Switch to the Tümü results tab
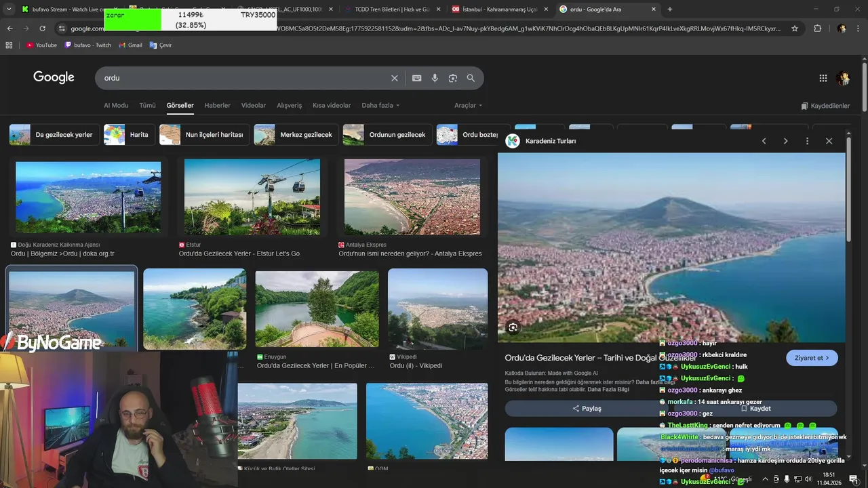 (x=147, y=106)
